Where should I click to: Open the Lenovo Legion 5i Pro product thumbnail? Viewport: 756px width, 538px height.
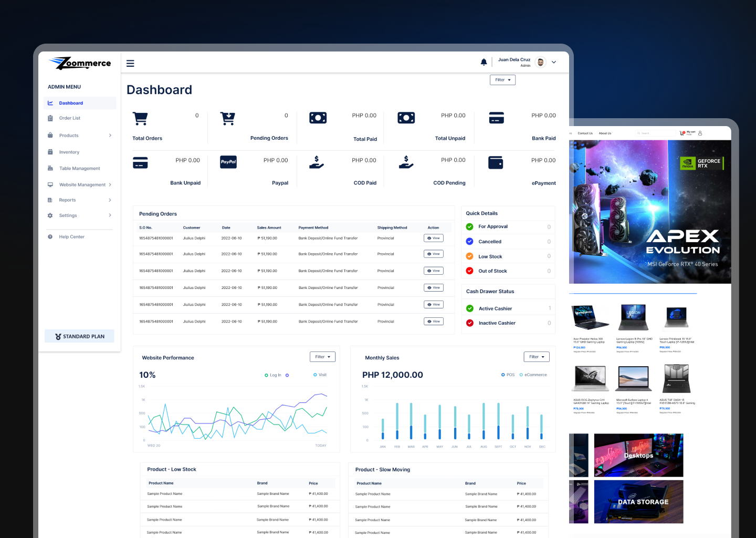point(634,317)
